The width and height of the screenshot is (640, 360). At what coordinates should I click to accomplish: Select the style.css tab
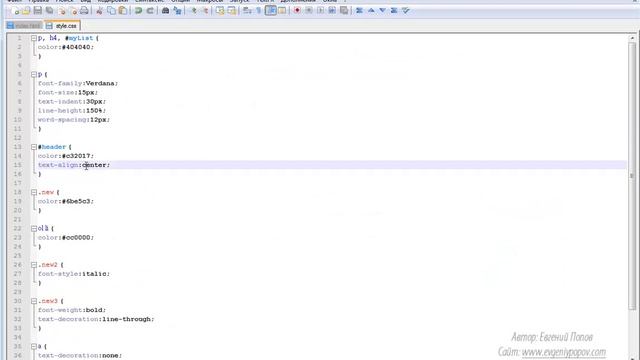click(x=62, y=26)
